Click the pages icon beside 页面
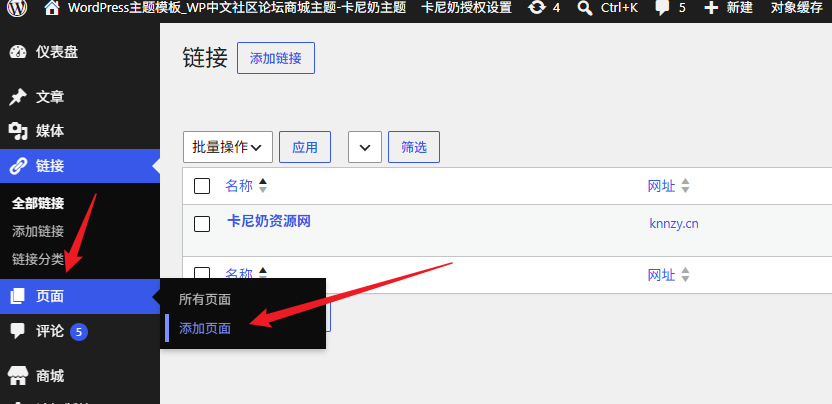Viewport: 832px width, 404px height. [x=18, y=296]
